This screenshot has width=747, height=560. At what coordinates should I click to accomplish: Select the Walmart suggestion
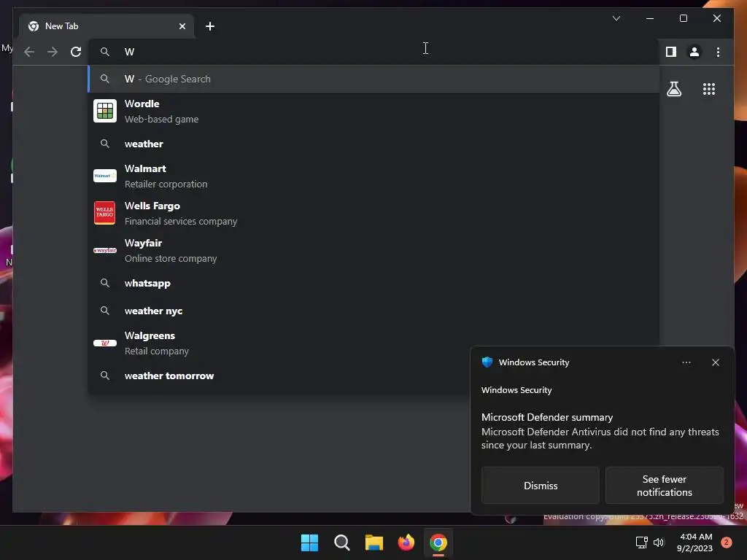coord(374,176)
